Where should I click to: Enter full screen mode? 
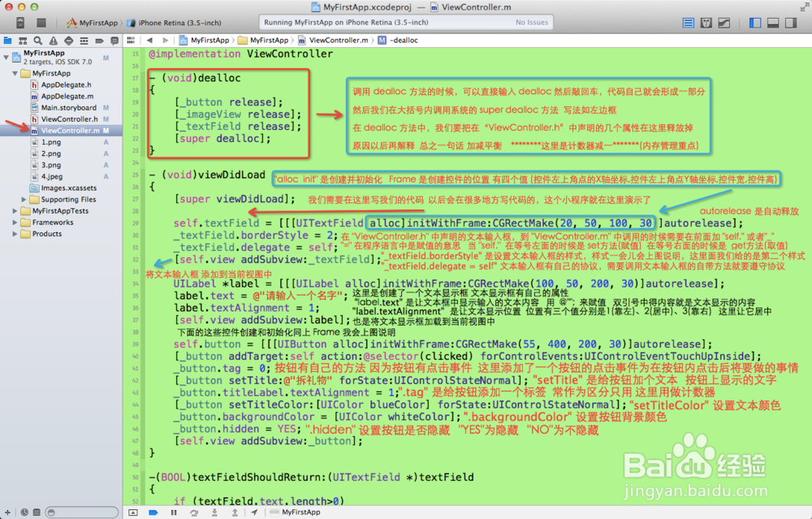804,6
